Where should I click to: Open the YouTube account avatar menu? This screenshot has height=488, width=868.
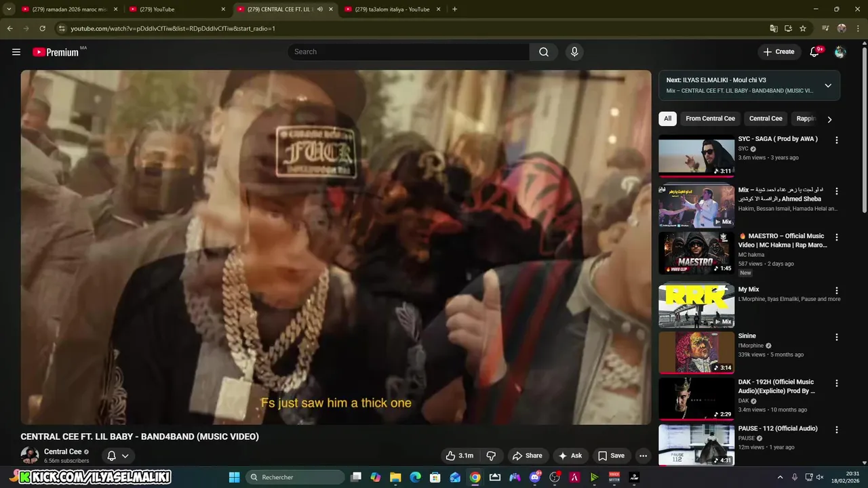tap(840, 52)
